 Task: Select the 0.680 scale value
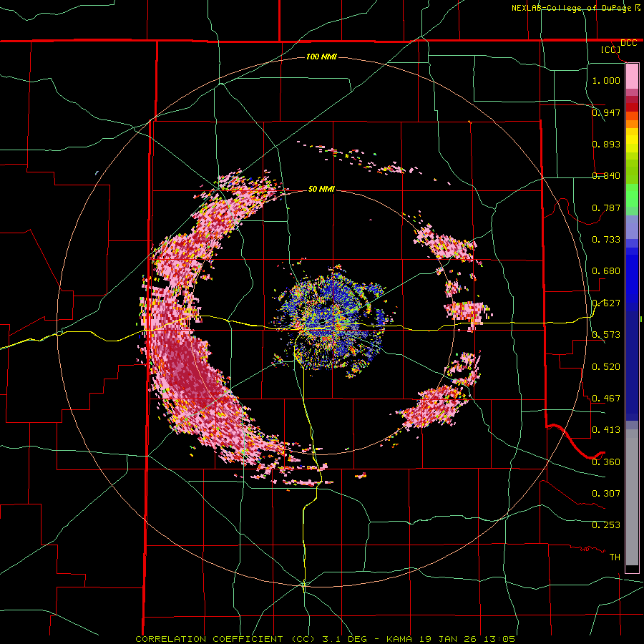tap(606, 271)
